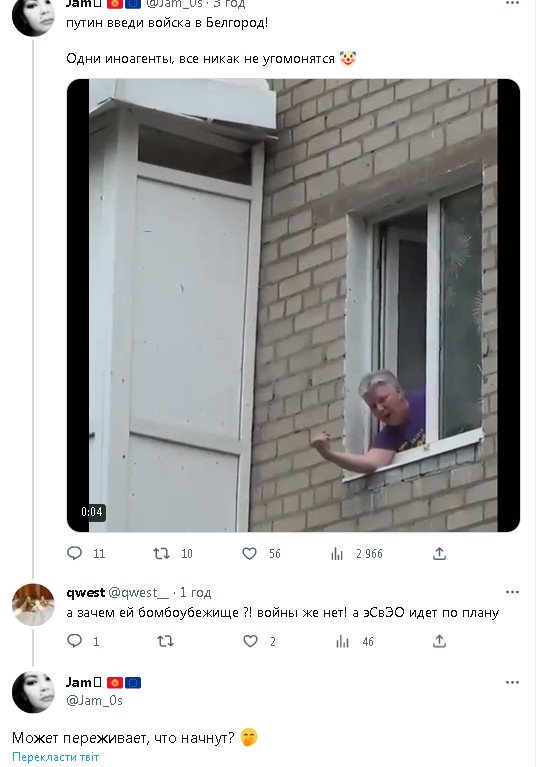Reply to the Belgorod video tweet
Image resolution: width=537 pixels, height=767 pixels.
(x=74, y=553)
